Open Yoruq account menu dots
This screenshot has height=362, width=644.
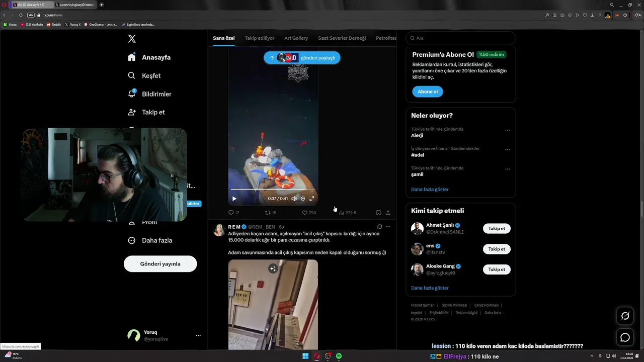pos(198,335)
